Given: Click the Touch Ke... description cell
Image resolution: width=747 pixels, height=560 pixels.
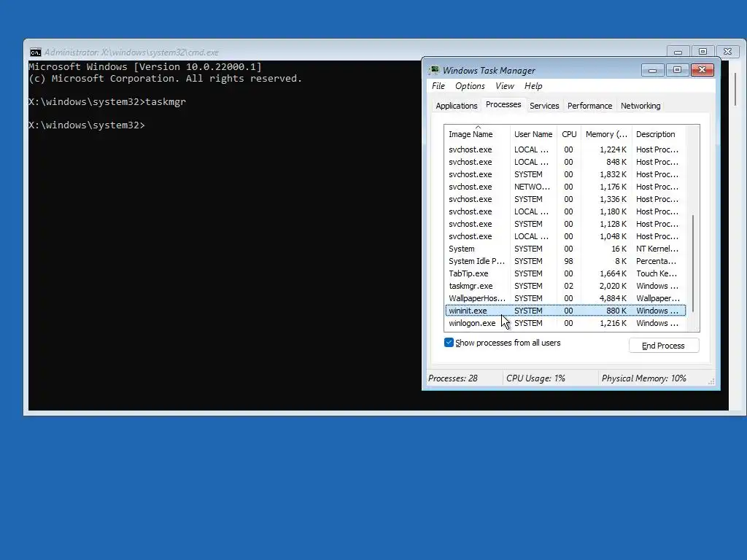Looking at the screenshot, I should tap(656, 274).
